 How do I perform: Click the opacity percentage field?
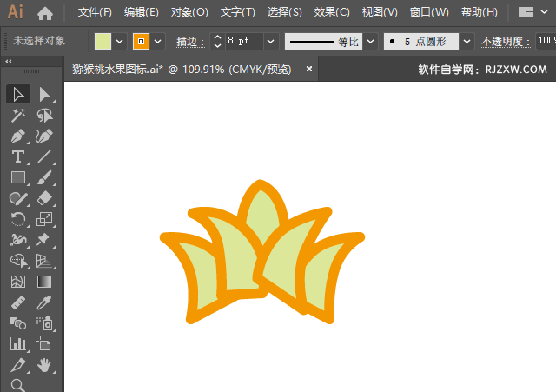[x=546, y=41]
